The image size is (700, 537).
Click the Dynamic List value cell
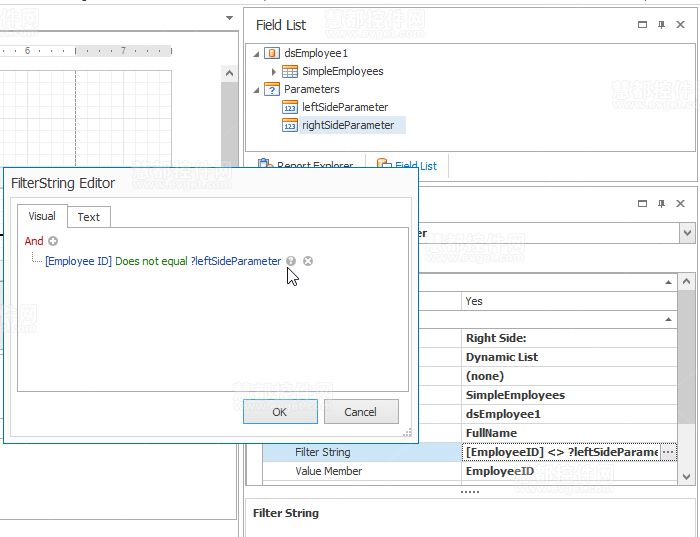tap(569, 357)
